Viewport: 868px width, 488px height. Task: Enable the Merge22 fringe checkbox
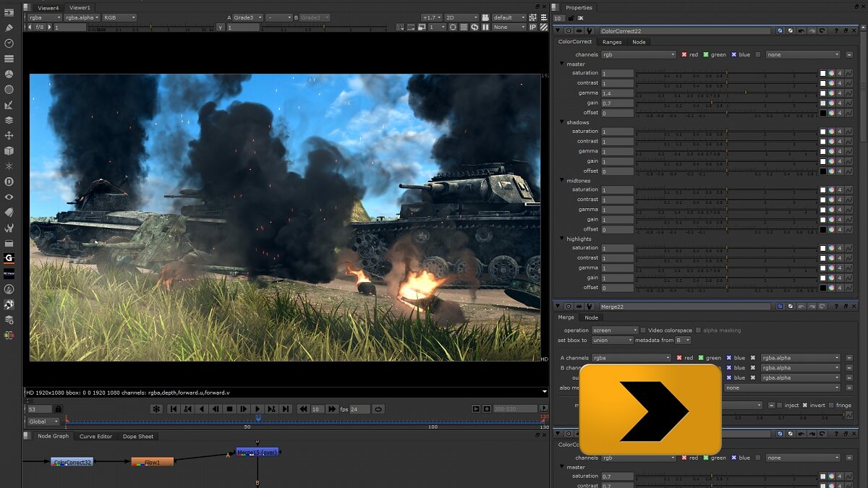[x=831, y=405]
